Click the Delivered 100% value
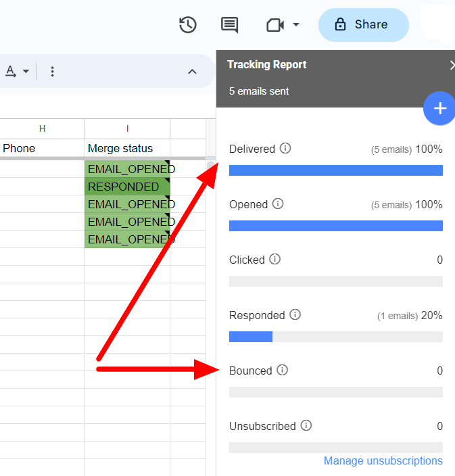Image resolution: width=455 pixels, height=476 pixels. (x=429, y=149)
